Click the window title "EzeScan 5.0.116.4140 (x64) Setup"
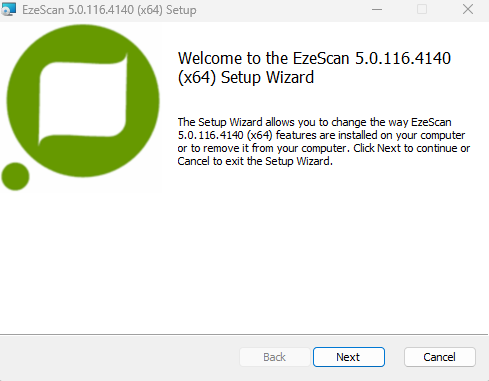The image size is (489, 381). (x=109, y=10)
